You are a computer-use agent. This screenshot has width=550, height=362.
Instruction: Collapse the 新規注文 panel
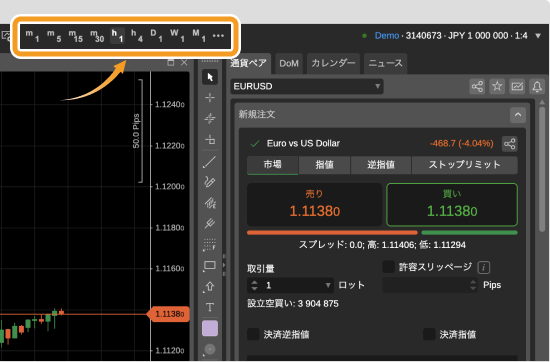click(x=518, y=115)
